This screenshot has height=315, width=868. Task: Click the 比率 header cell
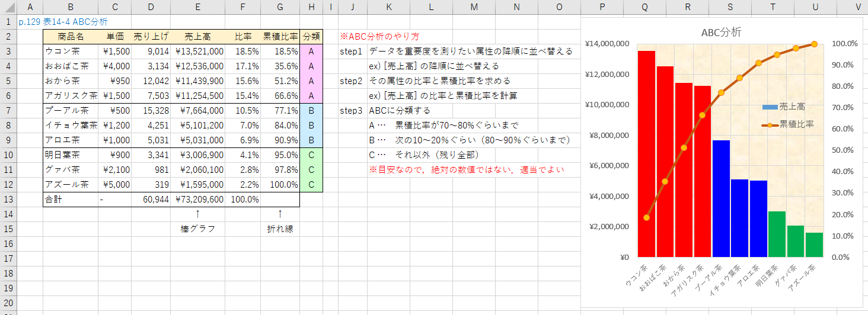(x=243, y=37)
